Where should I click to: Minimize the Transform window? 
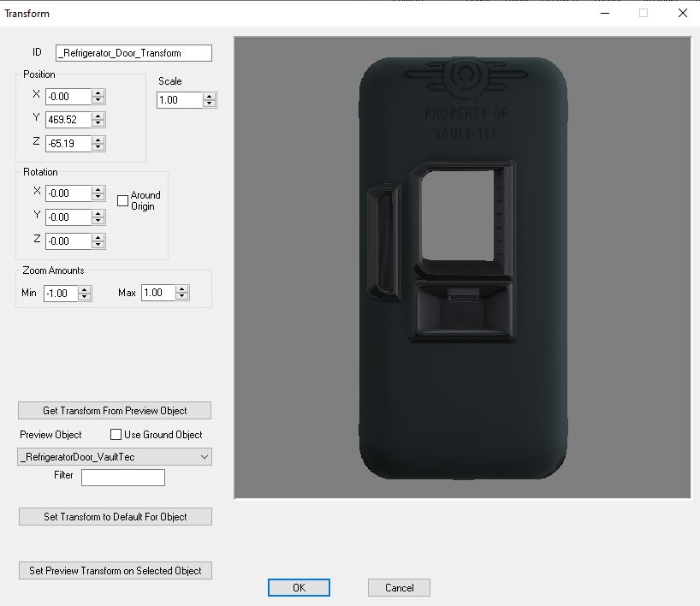[605, 14]
